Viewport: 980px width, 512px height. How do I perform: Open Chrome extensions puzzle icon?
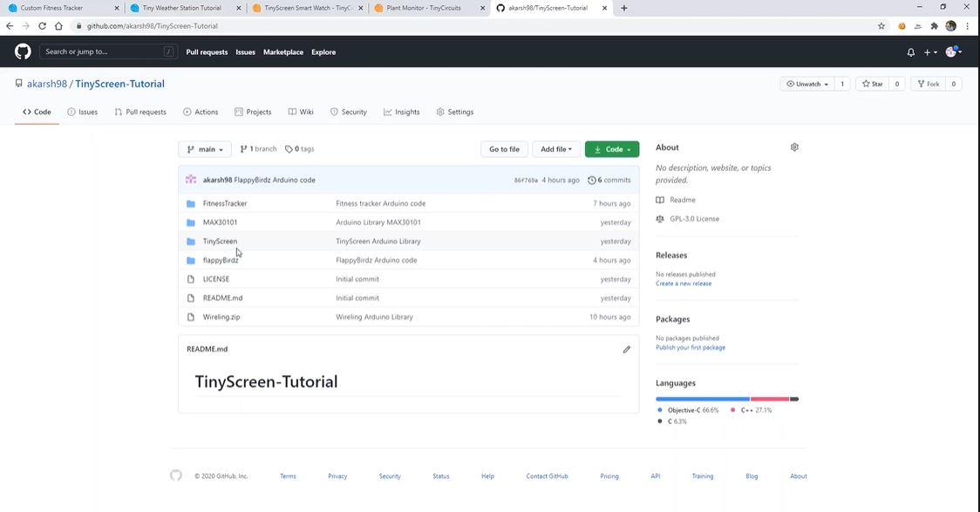click(x=935, y=25)
